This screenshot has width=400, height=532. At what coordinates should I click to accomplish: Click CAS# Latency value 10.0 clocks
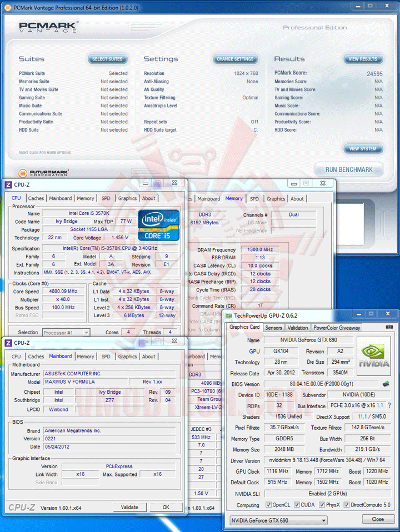[x=260, y=265]
